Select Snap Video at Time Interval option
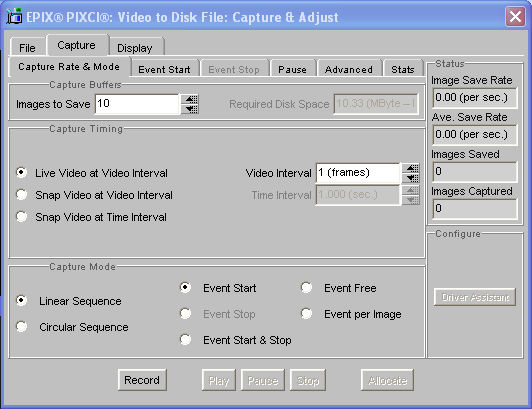Screen dimensions: 532x409 (x=22, y=217)
